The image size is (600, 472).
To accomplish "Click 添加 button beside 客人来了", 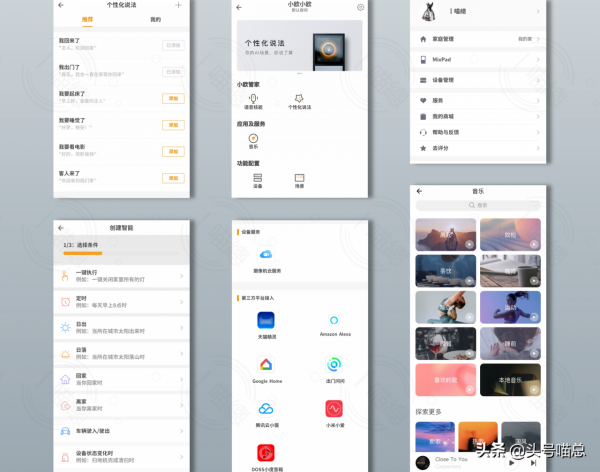I will (173, 177).
